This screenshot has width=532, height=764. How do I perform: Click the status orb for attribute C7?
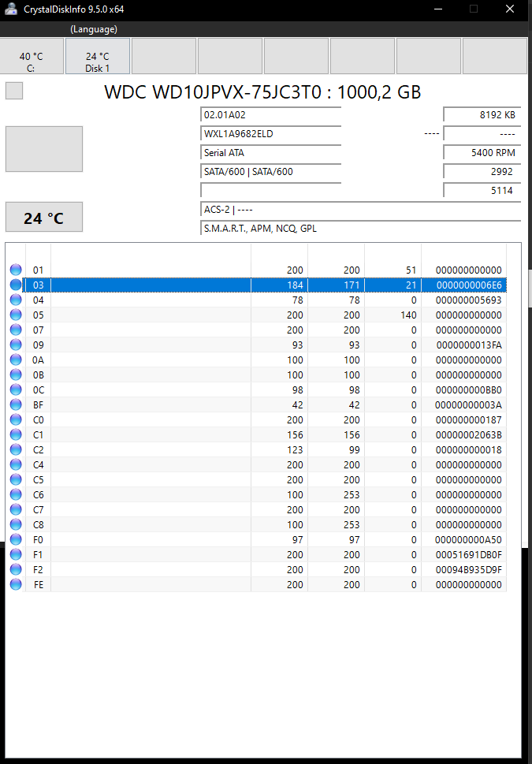[x=16, y=509]
